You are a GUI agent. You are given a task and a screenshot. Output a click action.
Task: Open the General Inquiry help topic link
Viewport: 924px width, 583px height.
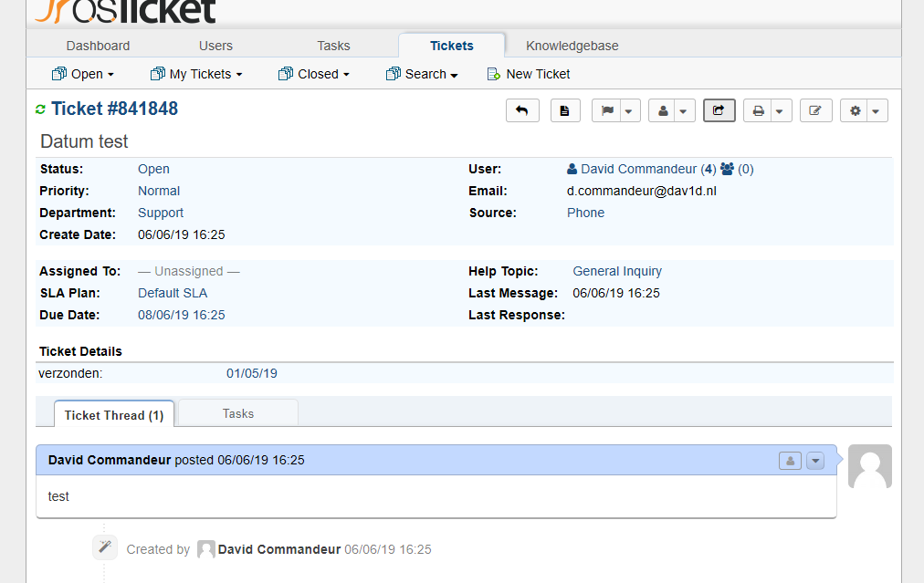pyautogui.click(x=616, y=271)
